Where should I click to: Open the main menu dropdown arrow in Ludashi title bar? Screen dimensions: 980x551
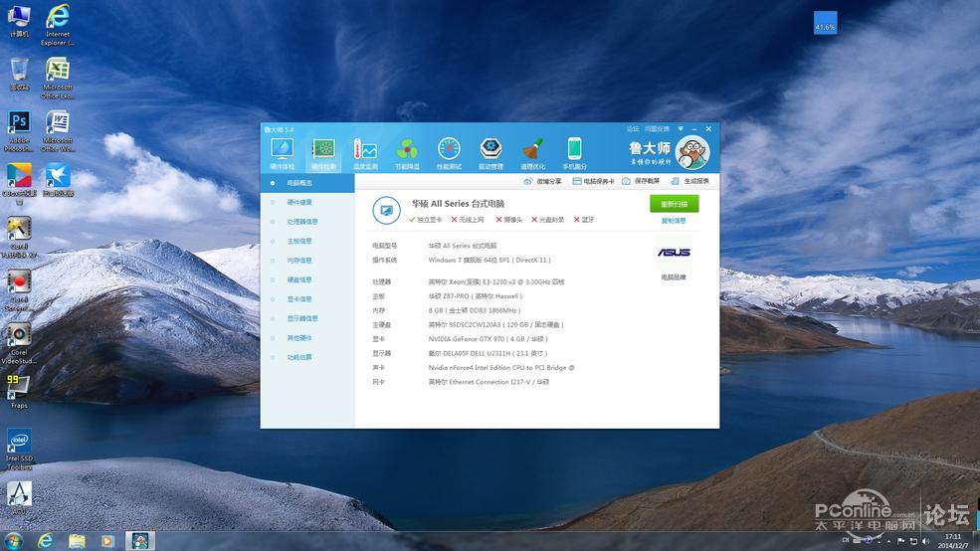(681, 128)
